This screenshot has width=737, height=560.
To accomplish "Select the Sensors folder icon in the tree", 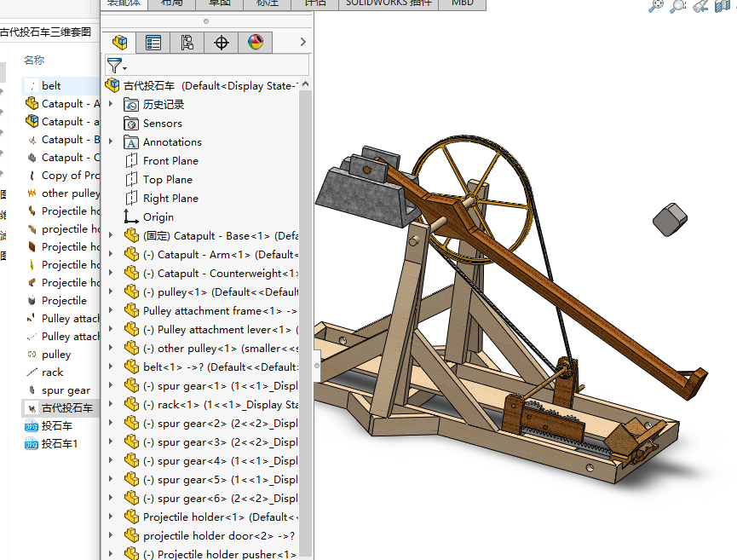I will click(131, 124).
